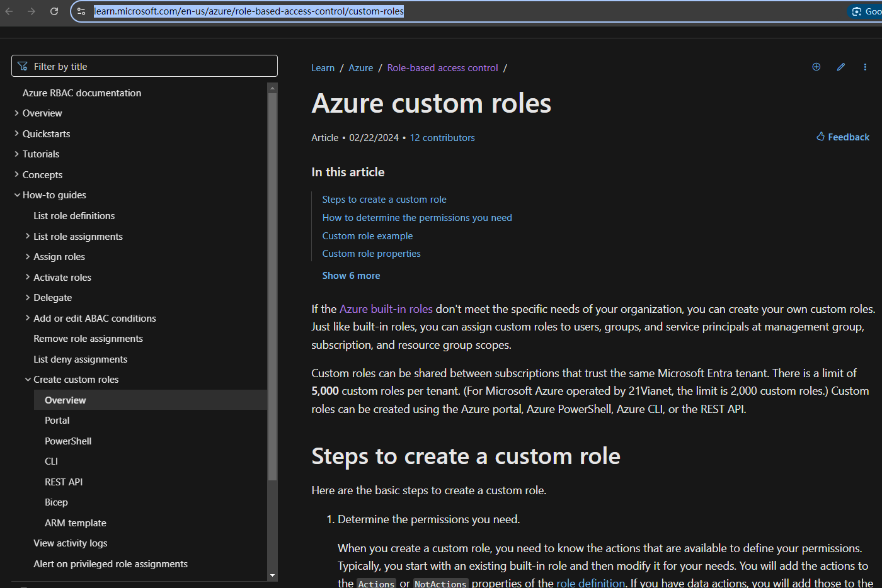Image resolution: width=882 pixels, height=588 pixels.
Task: Click Role-based access control breadcrumb
Action: (443, 67)
